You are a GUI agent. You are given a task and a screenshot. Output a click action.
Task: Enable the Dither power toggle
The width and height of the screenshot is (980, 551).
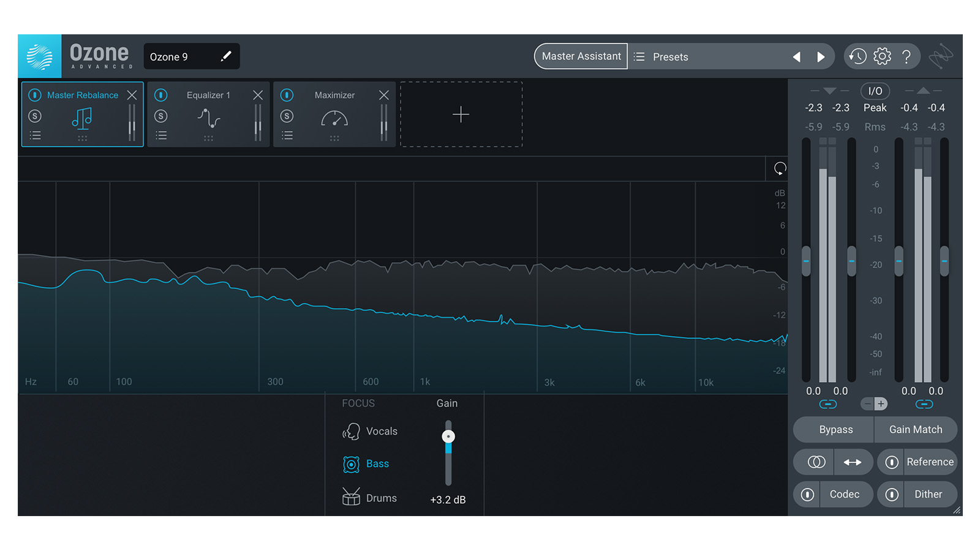pos(892,495)
